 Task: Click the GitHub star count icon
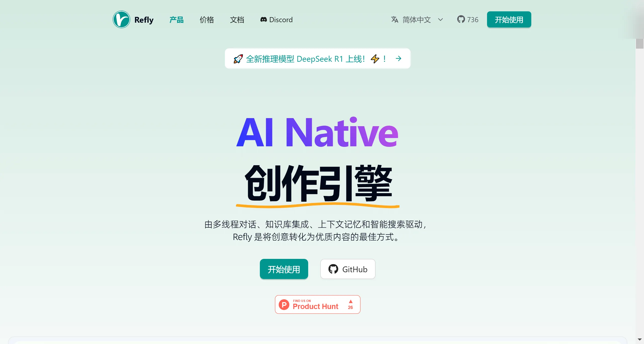point(461,20)
